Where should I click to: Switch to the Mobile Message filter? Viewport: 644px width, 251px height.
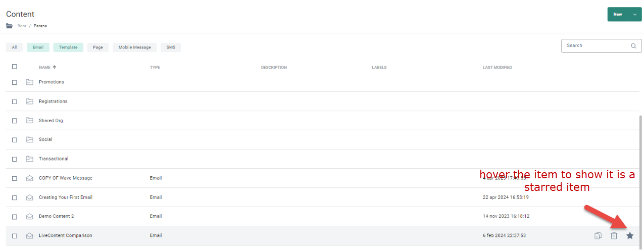pyautogui.click(x=134, y=47)
